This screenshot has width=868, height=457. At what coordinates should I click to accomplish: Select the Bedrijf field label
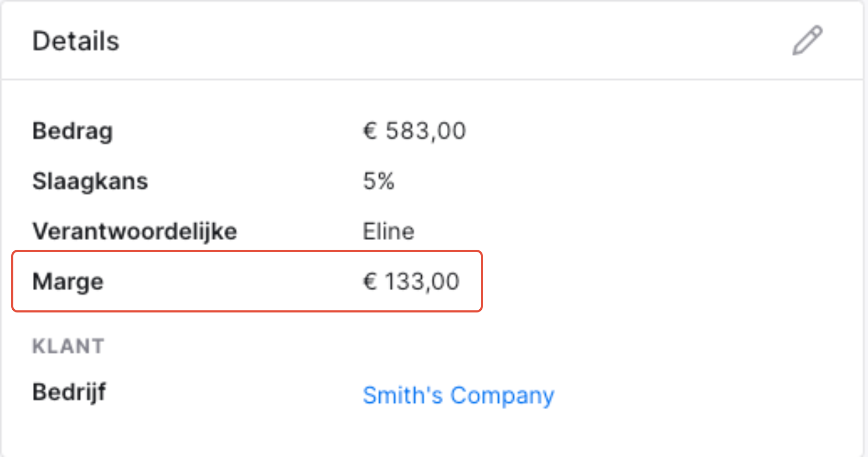pyautogui.click(x=69, y=393)
